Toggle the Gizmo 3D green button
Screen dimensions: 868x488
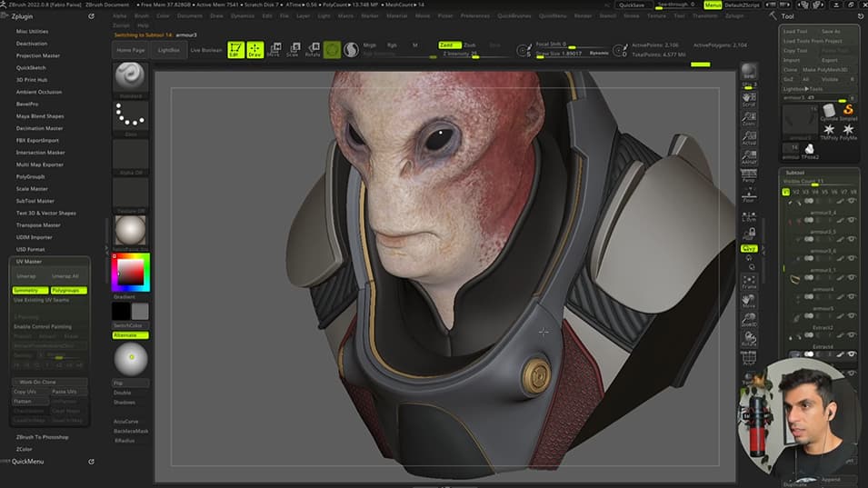[x=332, y=50]
